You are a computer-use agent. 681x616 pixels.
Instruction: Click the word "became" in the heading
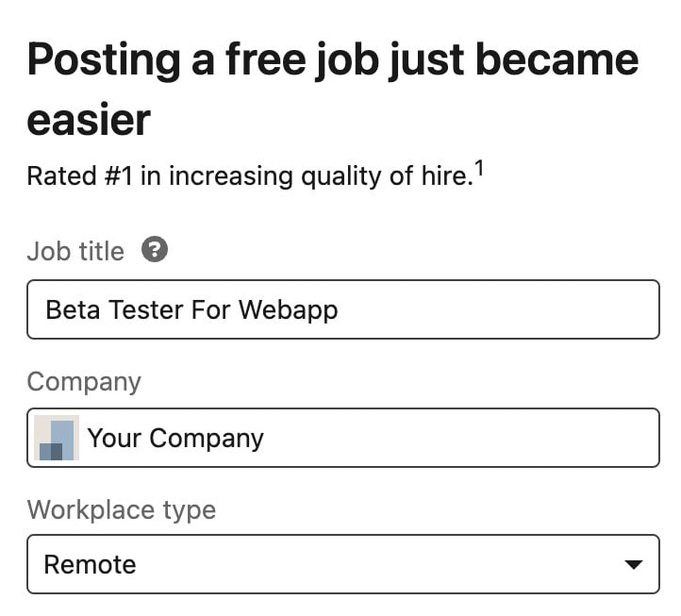557,59
